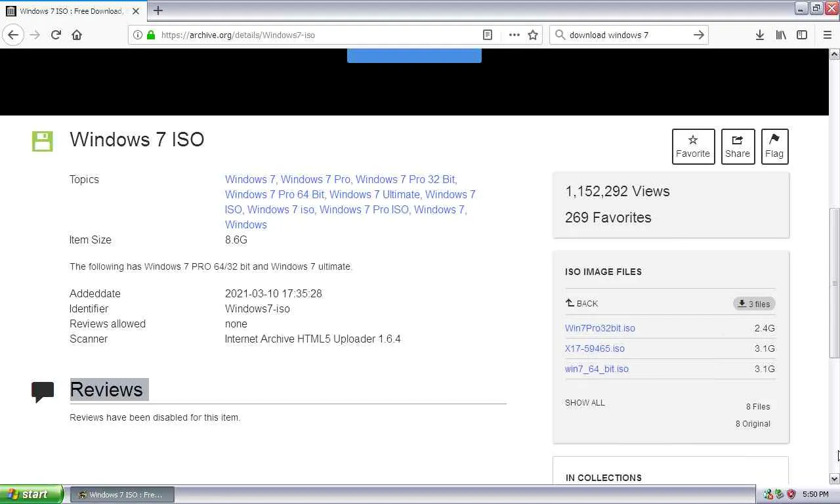This screenshot has height=504, width=840.
Task: Click SHOW ALL files
Action: pyautogui.click(x=585, y=403)
